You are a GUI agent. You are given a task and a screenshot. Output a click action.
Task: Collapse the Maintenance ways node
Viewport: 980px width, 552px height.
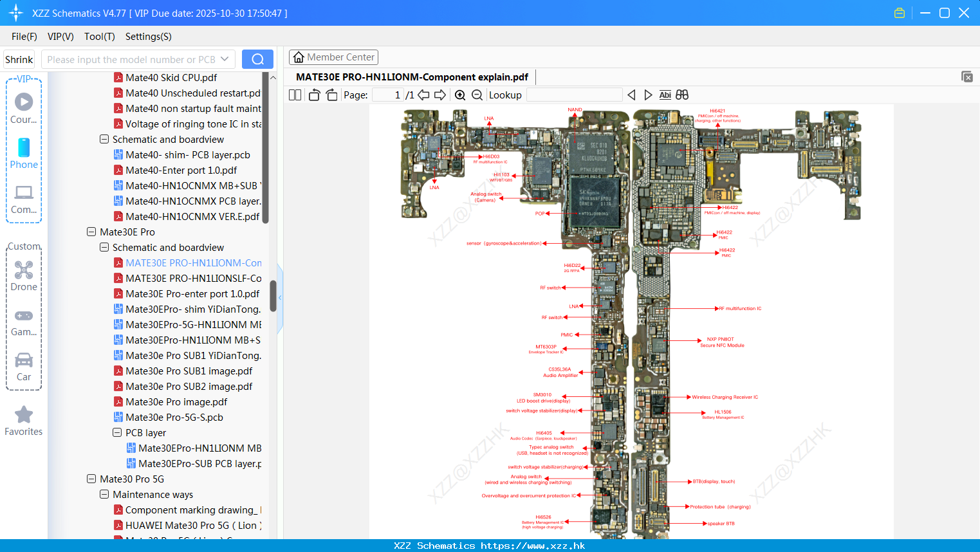point(104,494)
